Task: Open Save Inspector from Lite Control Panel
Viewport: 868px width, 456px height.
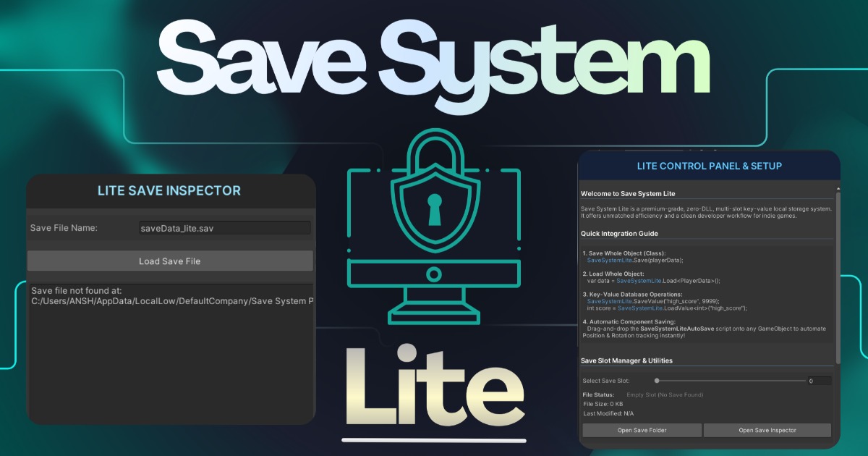Action: 767,430
